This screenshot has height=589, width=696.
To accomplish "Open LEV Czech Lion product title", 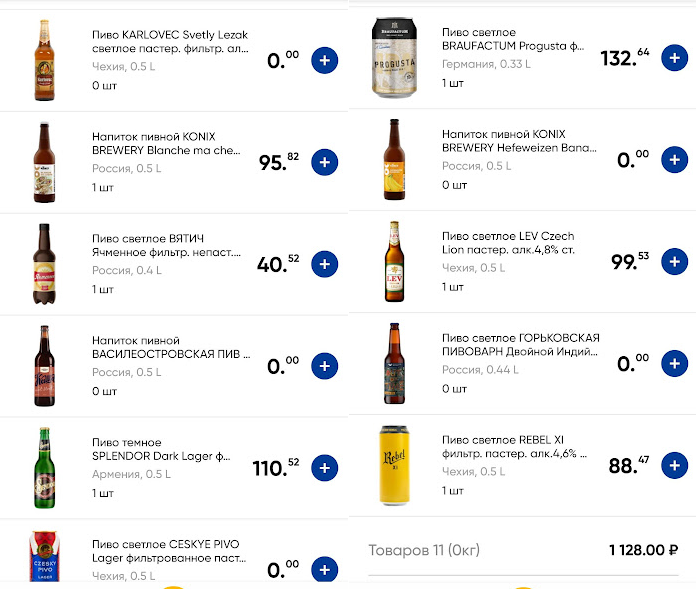I will pyautogui.click(x=508, y=243).
